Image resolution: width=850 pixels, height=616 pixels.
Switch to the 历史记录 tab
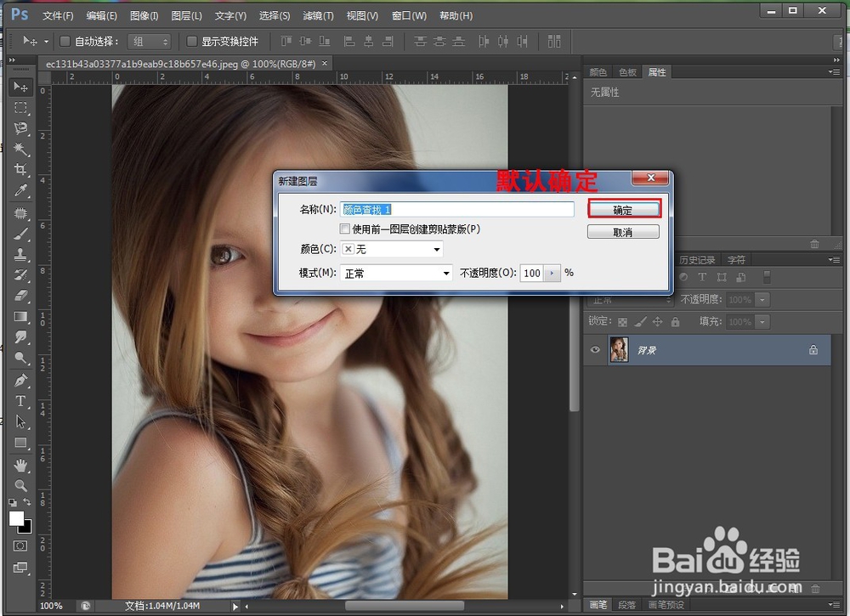tap(697, 260)
